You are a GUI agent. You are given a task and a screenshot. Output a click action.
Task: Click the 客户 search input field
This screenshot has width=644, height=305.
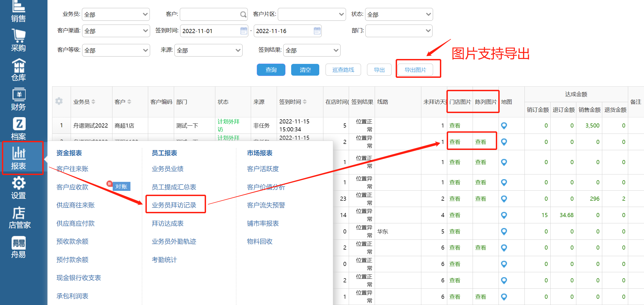[214, 14]
